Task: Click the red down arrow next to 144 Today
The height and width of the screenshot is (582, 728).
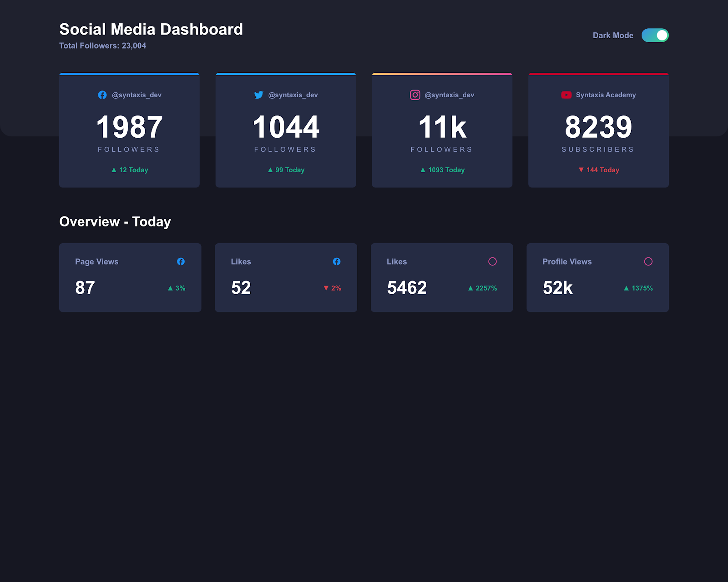Action: coord(581,170)
